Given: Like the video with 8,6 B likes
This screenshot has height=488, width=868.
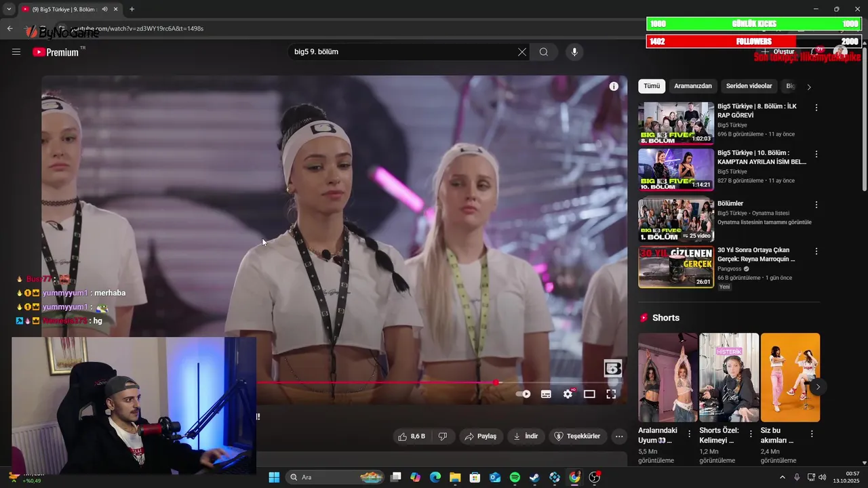Looking at the screenshot, I should tap(412, 436).
